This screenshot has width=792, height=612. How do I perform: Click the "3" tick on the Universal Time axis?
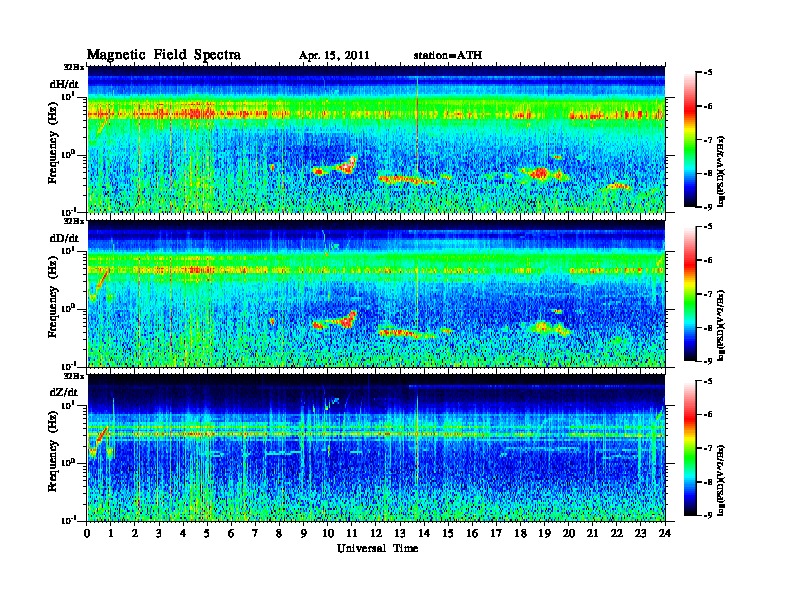pos(159,534)
